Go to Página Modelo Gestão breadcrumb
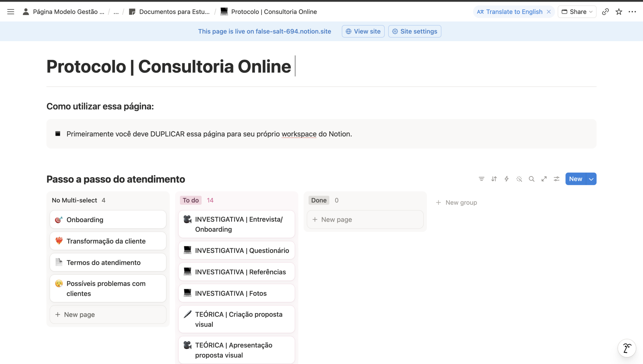Viewport: 643px width, 364px height. click(x=64, y=12)
